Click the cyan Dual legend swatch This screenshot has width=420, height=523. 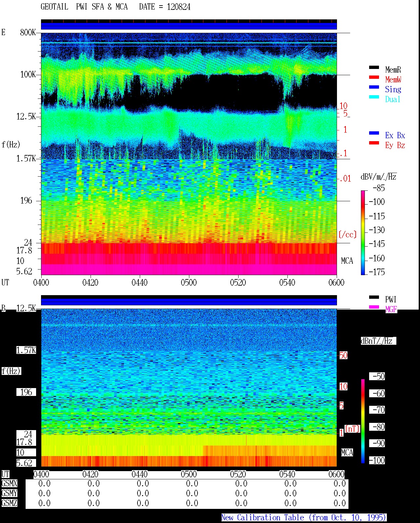point(374,97)
